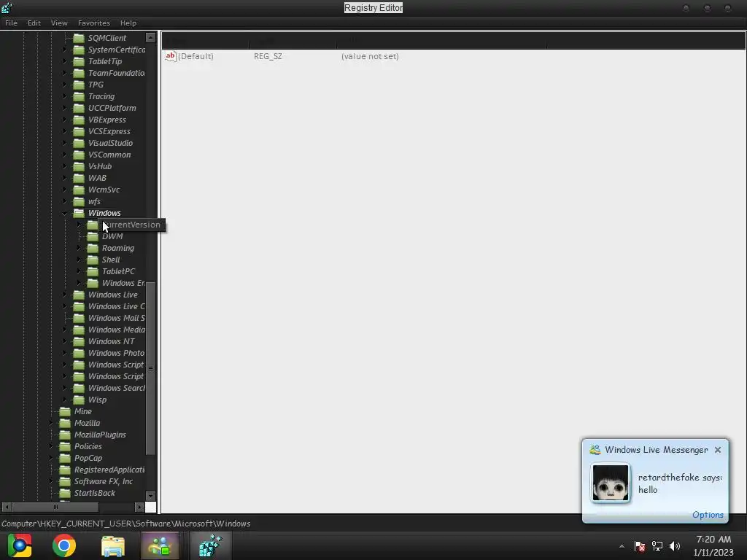This screenshot has height=560, width=747.
Task: Select the UCCPlatform folder icon
Action: (79, 108)
